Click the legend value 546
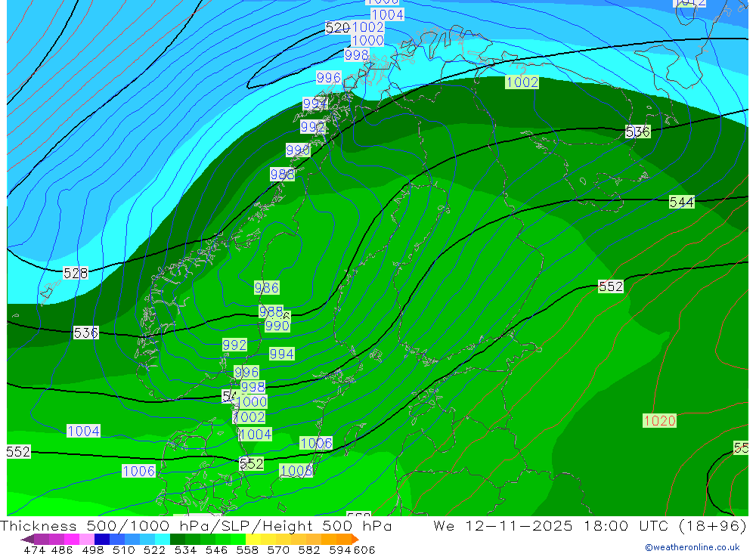756x554 pixels. pyautogui.click(x=216, y=549)
